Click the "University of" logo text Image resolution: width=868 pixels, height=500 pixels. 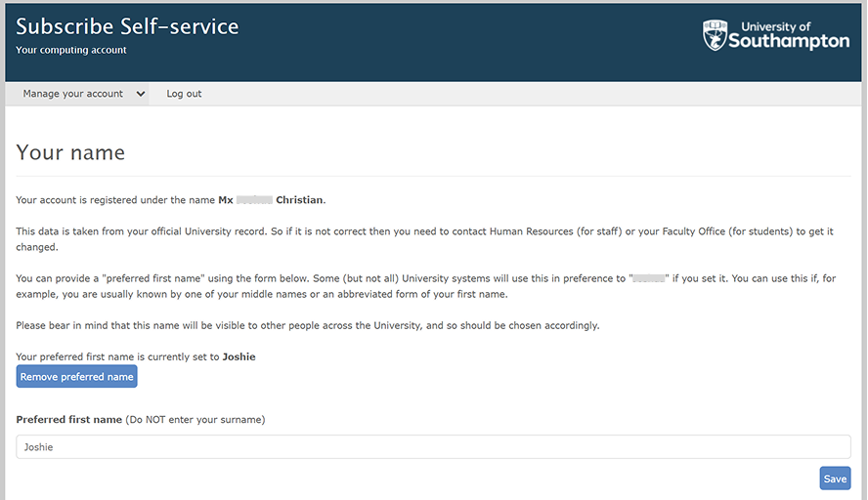pos(776,26)
